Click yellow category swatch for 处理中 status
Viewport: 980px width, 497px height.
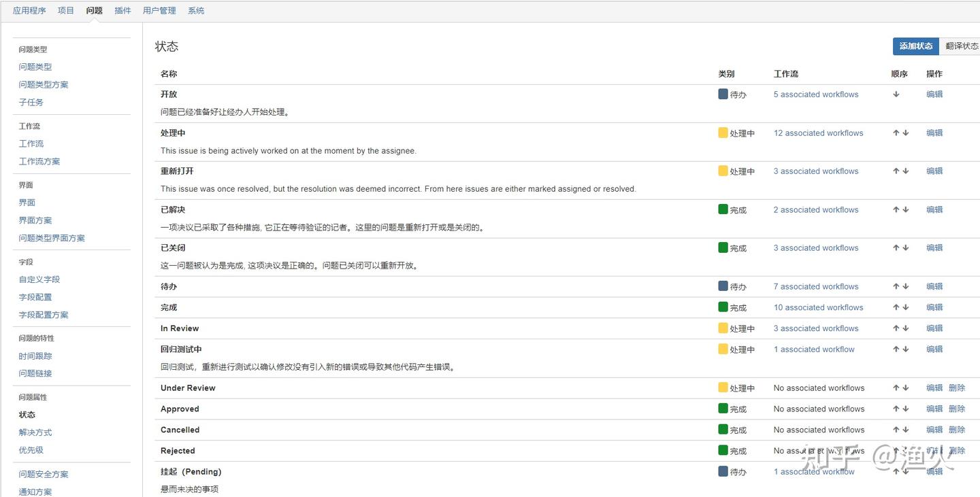point(723,133)
